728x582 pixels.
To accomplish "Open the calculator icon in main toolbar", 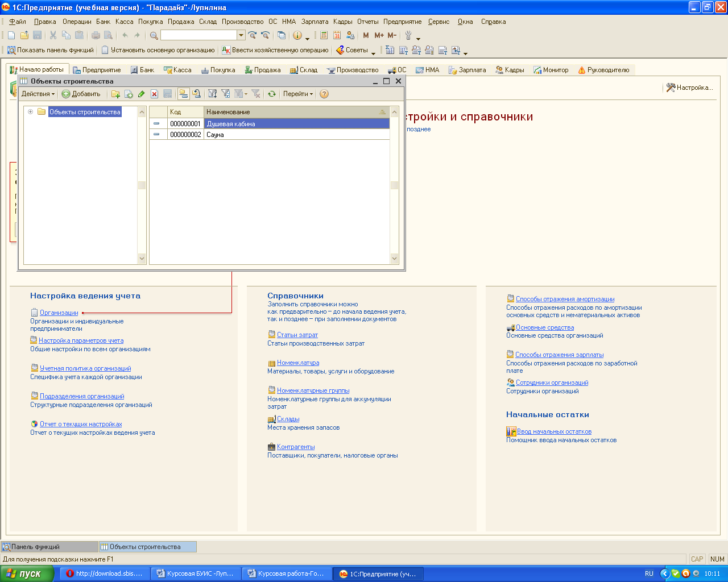I will click(324, 35).
